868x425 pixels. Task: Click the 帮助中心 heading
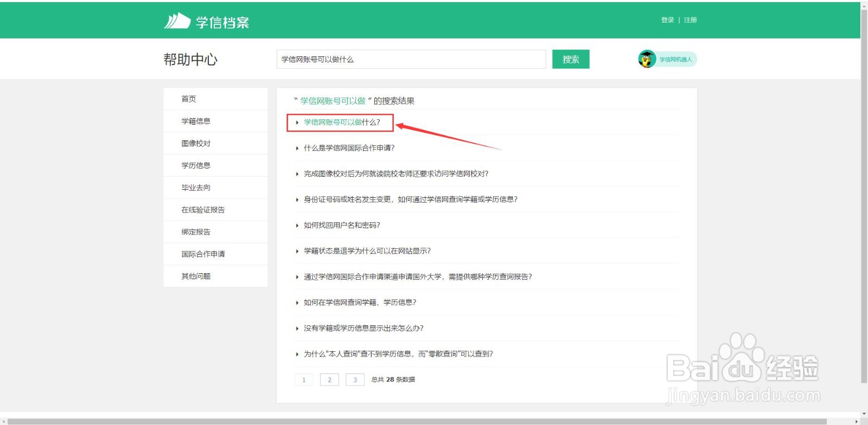point(190,59)
